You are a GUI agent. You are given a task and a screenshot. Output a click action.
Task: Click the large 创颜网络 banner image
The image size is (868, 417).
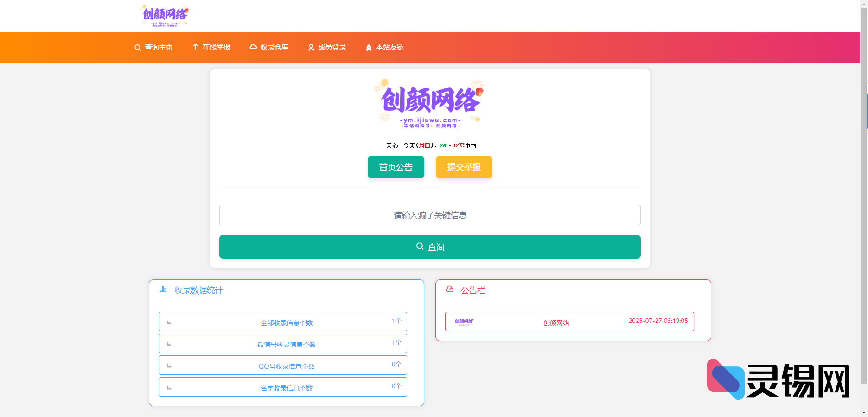tap(429, 103)
